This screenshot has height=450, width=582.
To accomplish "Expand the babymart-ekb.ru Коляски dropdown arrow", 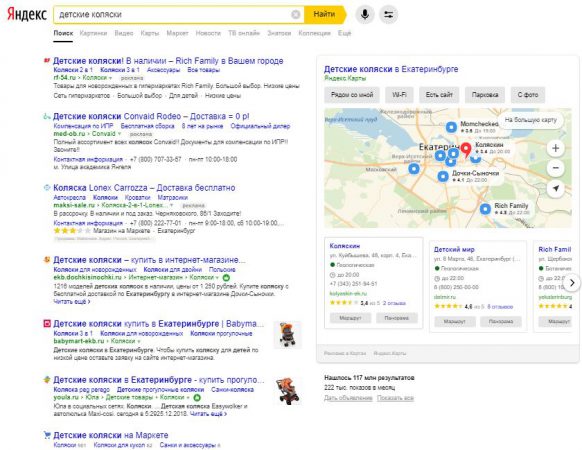I will tap(139, 341).
